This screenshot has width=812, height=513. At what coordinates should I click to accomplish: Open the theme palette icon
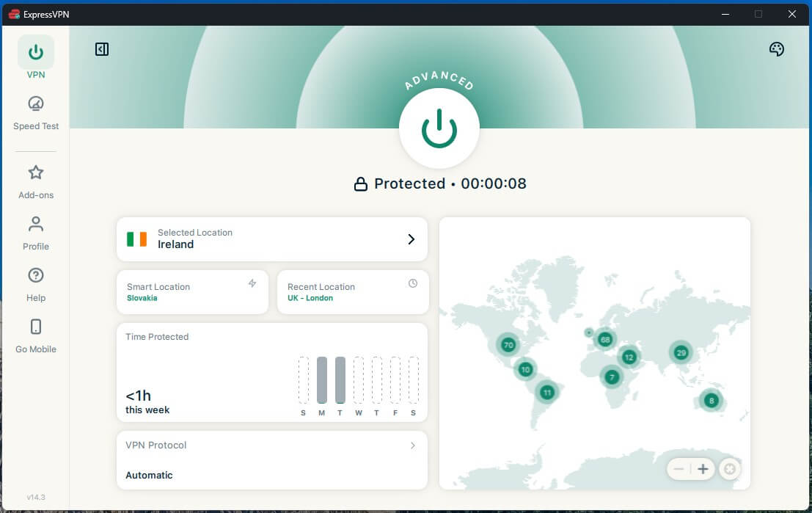(x=776, y=49)
